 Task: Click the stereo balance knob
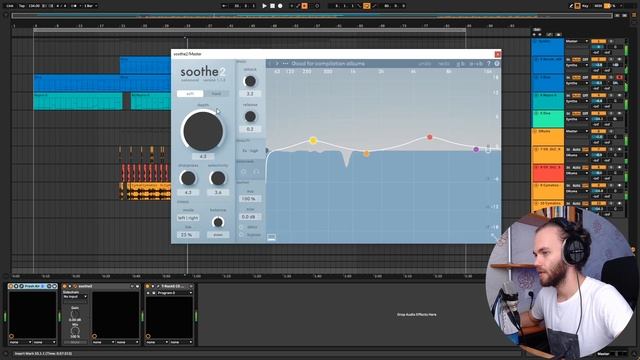218,222
